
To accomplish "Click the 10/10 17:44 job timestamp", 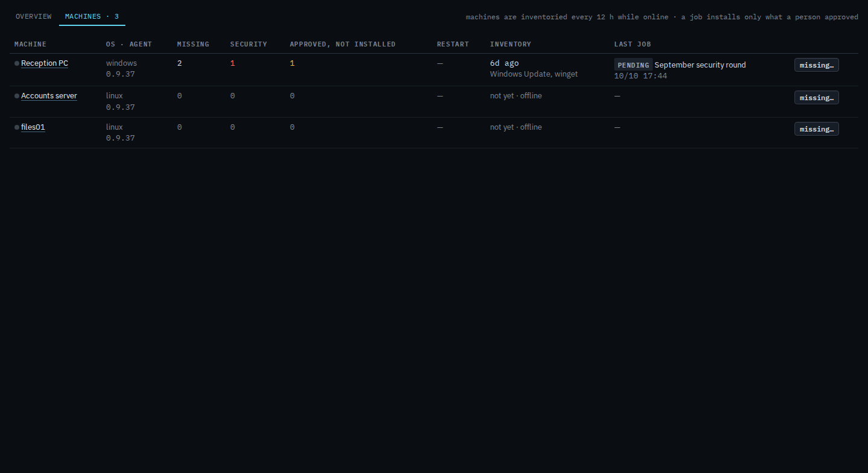I will [x=641, y=76].
